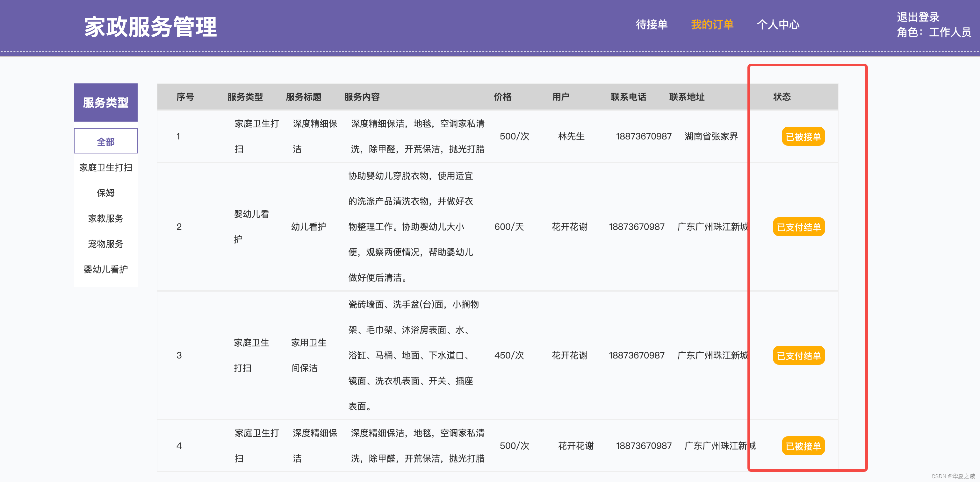Filter by 保姆 category
This screenshot has height=482, width=980.
click(105, 193)
